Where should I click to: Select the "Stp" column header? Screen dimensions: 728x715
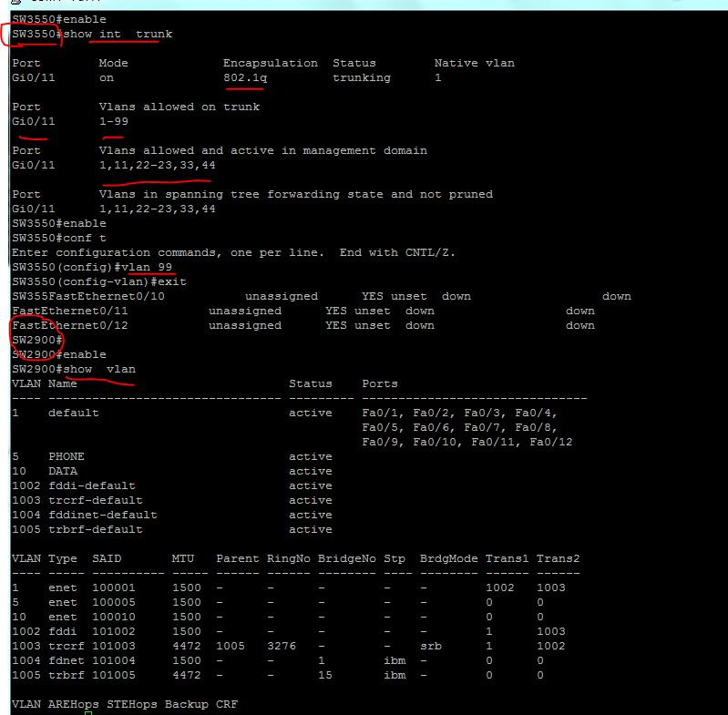(x=395, y=558)
